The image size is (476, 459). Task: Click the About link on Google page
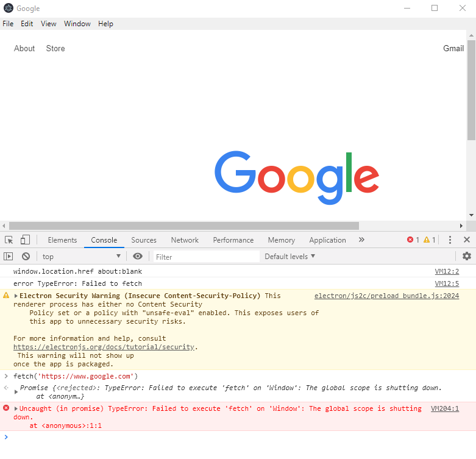(x=24, y=48)
